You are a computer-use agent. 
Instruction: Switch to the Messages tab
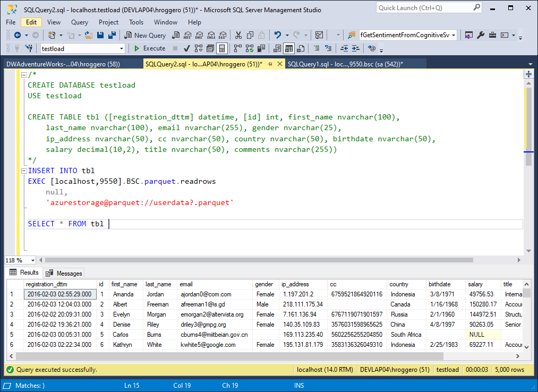(64, 273)
